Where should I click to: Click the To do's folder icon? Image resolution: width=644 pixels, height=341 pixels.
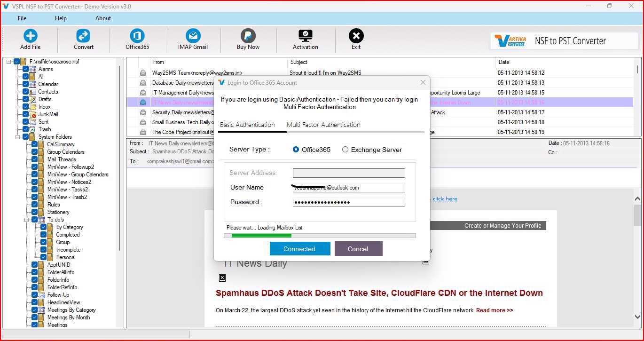(x=42, y=220)
